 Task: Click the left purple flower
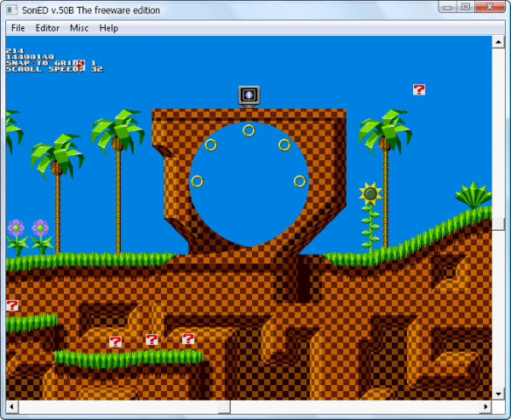[x=16, y=227]
